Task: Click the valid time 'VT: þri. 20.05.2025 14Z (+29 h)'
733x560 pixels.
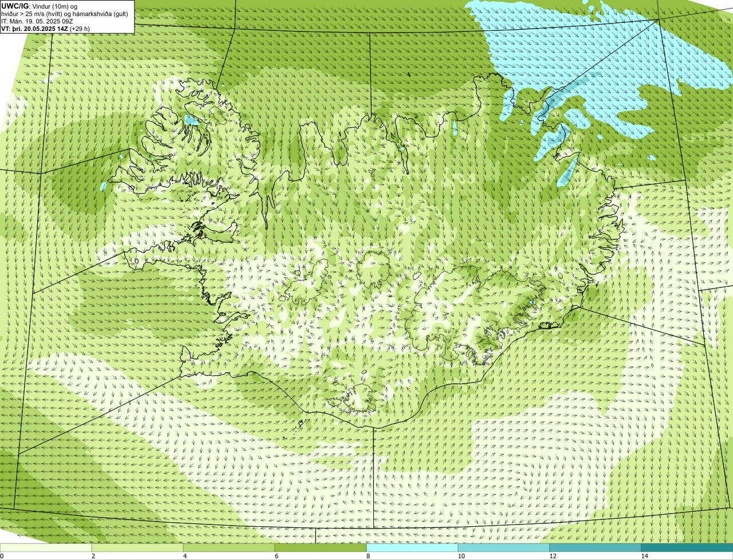Action: (46, 29)
